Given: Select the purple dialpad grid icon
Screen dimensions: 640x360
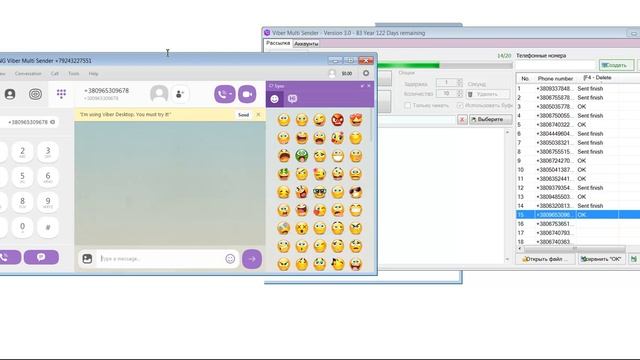Looking at the screenshot, I should (61, 94).
